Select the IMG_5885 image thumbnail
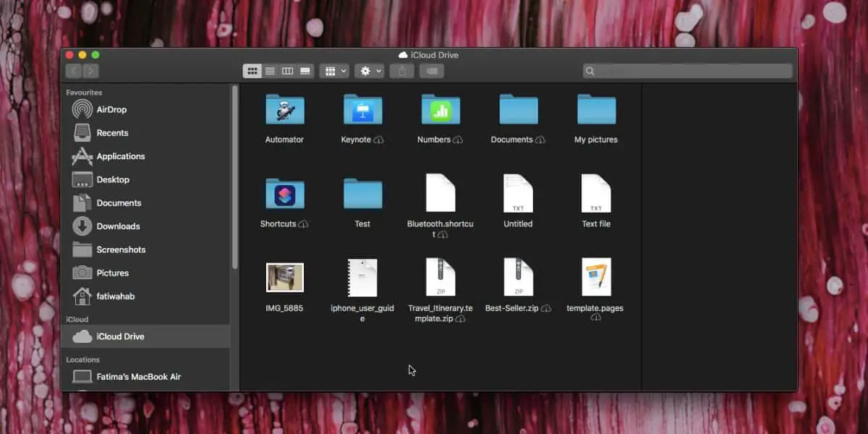 tap(285, 278)
